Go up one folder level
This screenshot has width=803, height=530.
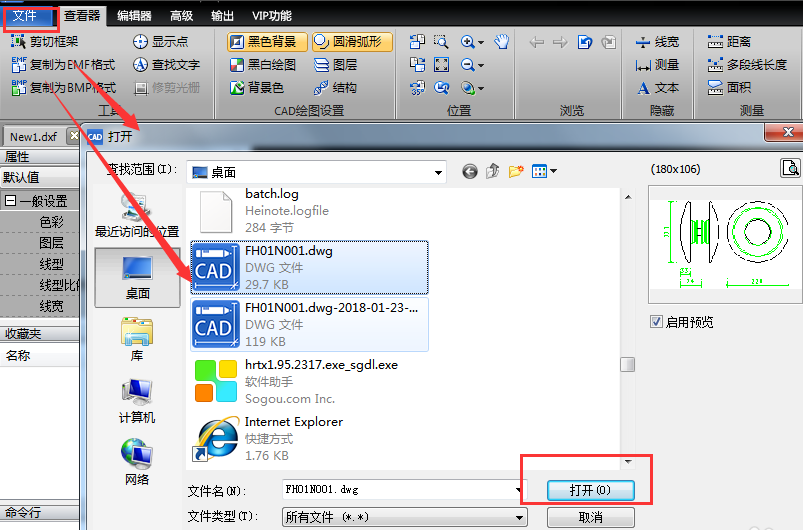coord(493,172)
